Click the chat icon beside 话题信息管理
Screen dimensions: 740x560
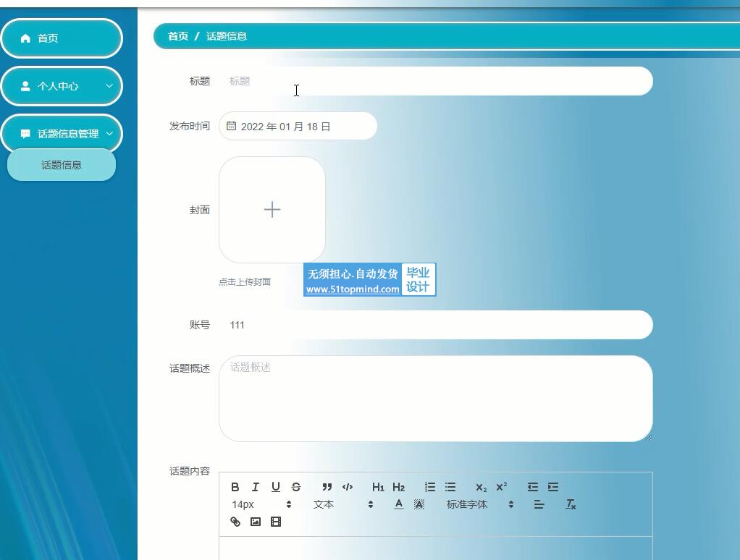25,134
